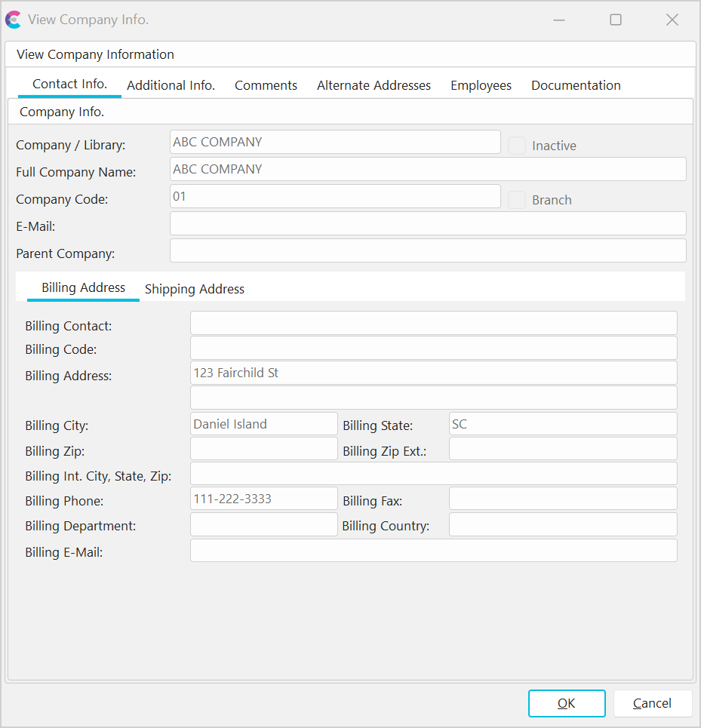Select the Billing Address tab
The image size is (701, 728).
tap(83, 287)
